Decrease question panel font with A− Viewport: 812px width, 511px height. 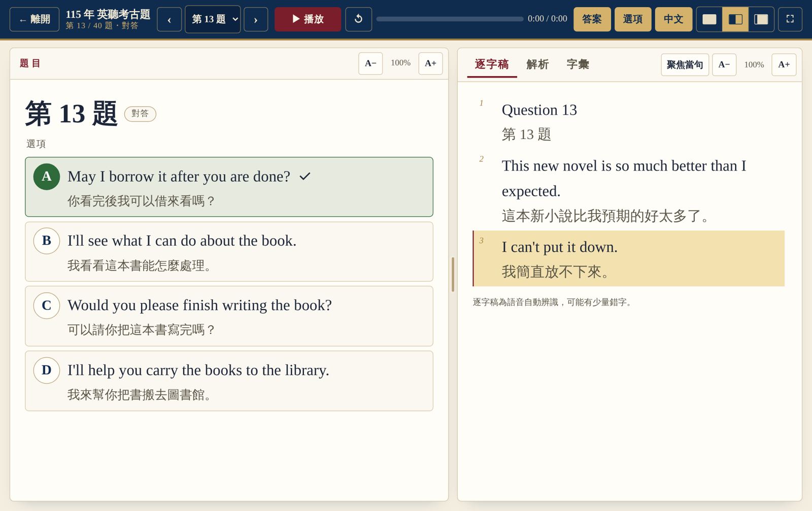(x=370, y=63)
